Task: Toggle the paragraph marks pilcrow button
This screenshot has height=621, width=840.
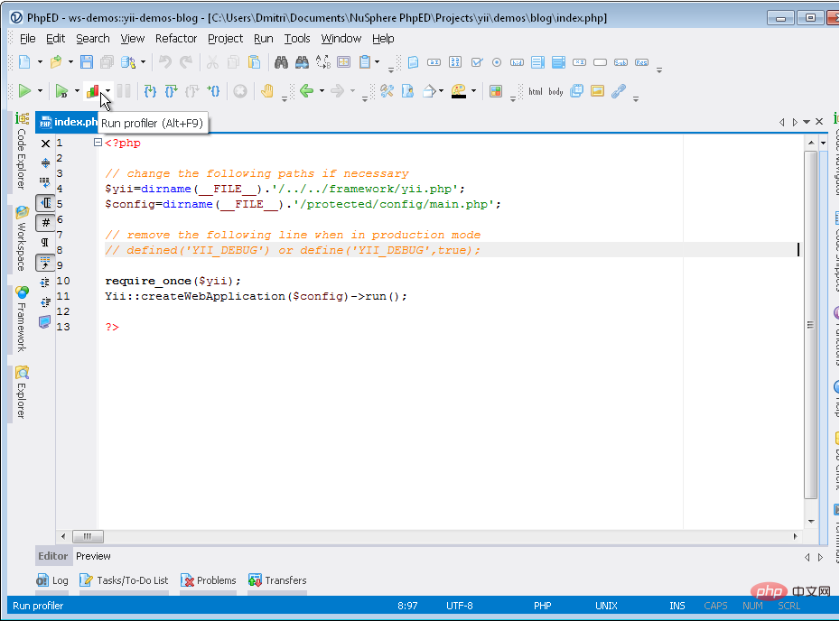Action: [45, 243]
